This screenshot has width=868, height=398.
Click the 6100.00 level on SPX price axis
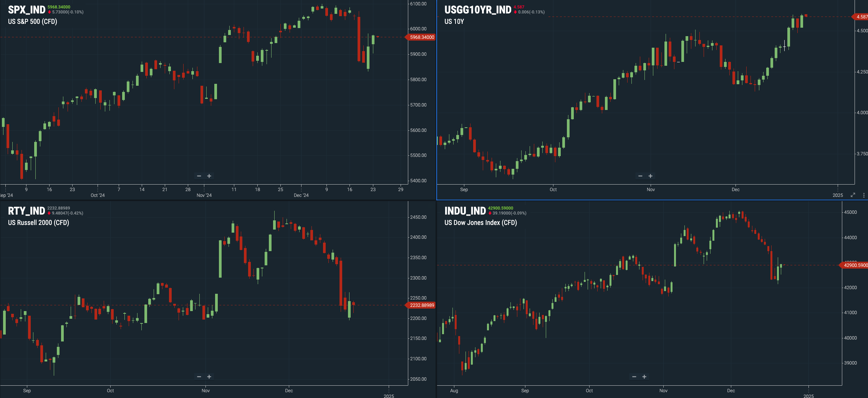coord(418,4)
